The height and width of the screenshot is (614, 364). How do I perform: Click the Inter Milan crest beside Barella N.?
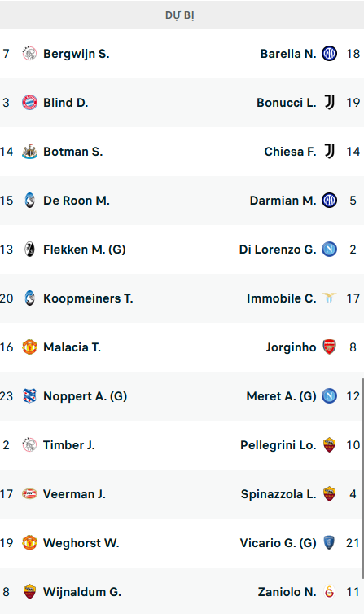pos(329,54)
